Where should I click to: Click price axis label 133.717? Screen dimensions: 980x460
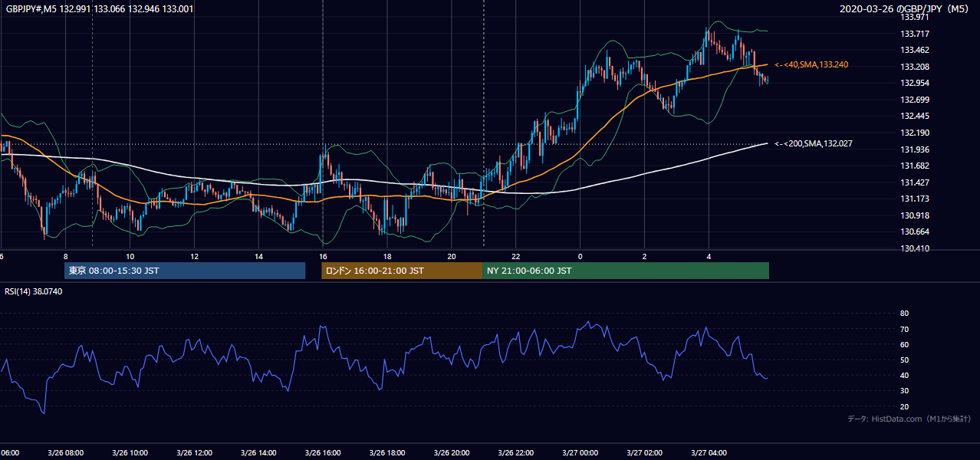[915, 34]
